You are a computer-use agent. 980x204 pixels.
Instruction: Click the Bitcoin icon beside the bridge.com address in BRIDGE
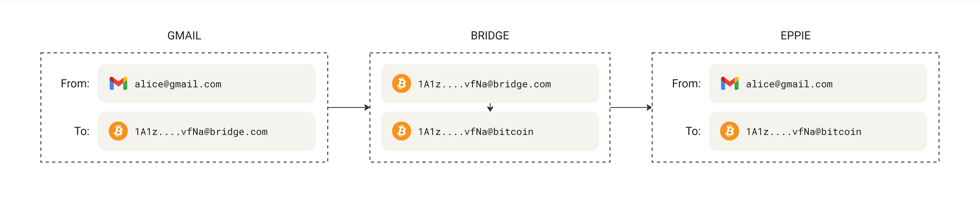pyautogui.click(x=401, y=83)
